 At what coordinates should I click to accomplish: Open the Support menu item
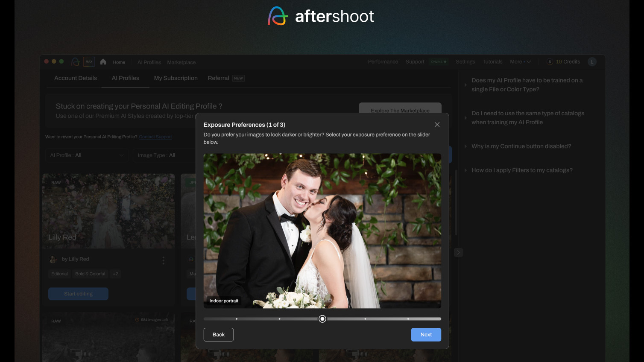click(x=415, y=62)
